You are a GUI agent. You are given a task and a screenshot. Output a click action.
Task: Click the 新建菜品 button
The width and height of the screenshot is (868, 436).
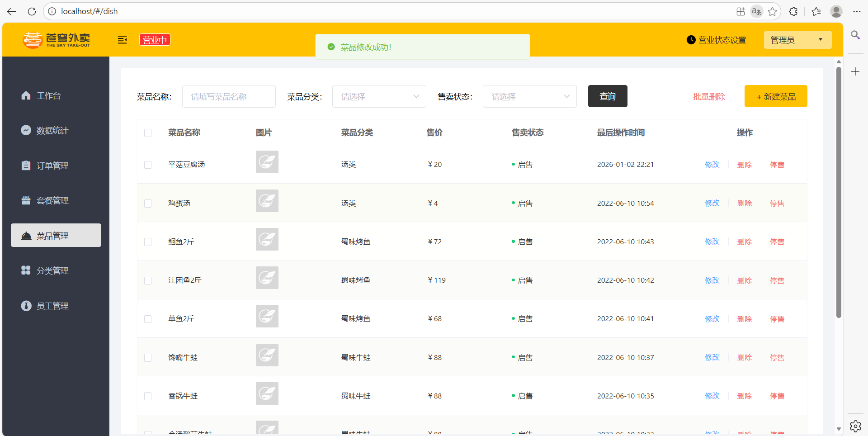pos(776,96)
